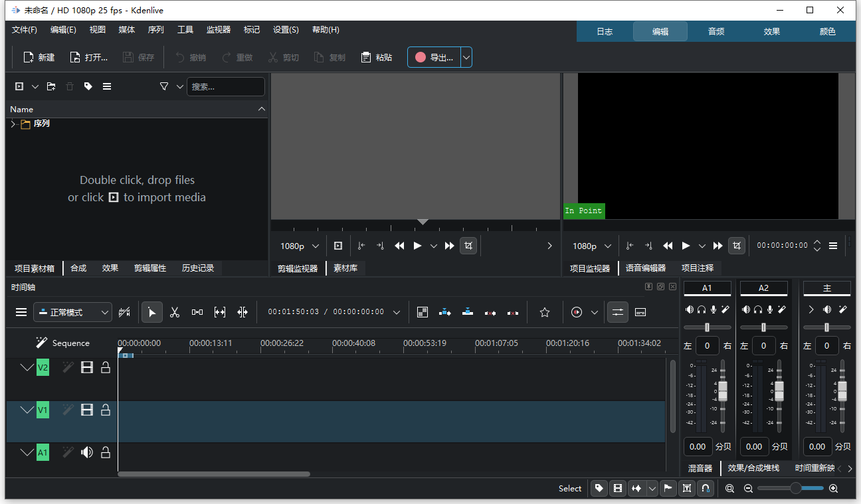The width and height of the screenshot is (861, 504).
Task: Click the favorite effects star icon
Action: 545,312
